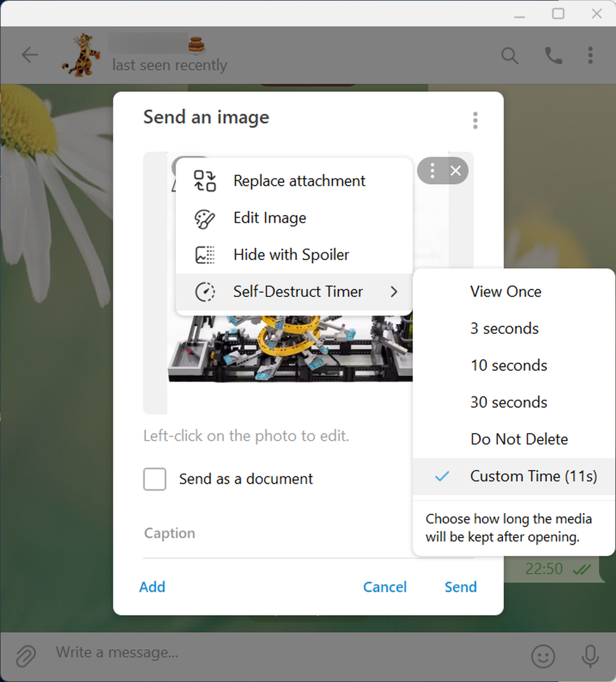
Task: Click the LEGO machine photo preview
Action: (290, 349)
